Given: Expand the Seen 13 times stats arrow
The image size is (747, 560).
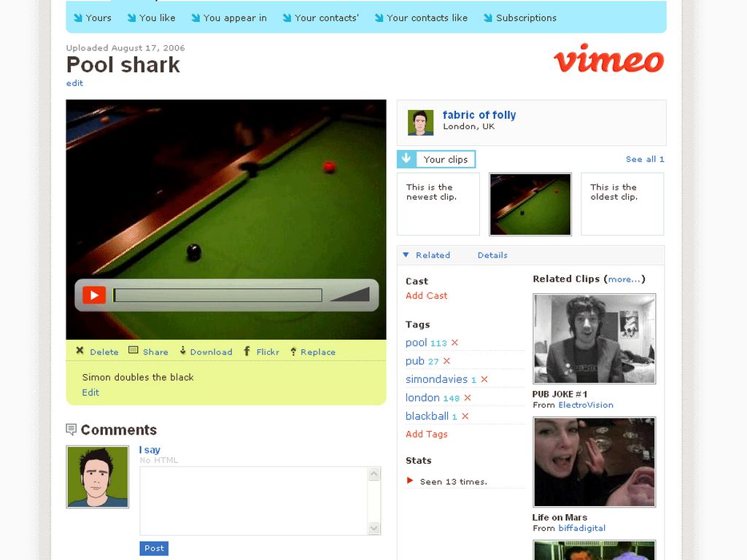Looking at the screenshot, I should click(x=410, y=481).
